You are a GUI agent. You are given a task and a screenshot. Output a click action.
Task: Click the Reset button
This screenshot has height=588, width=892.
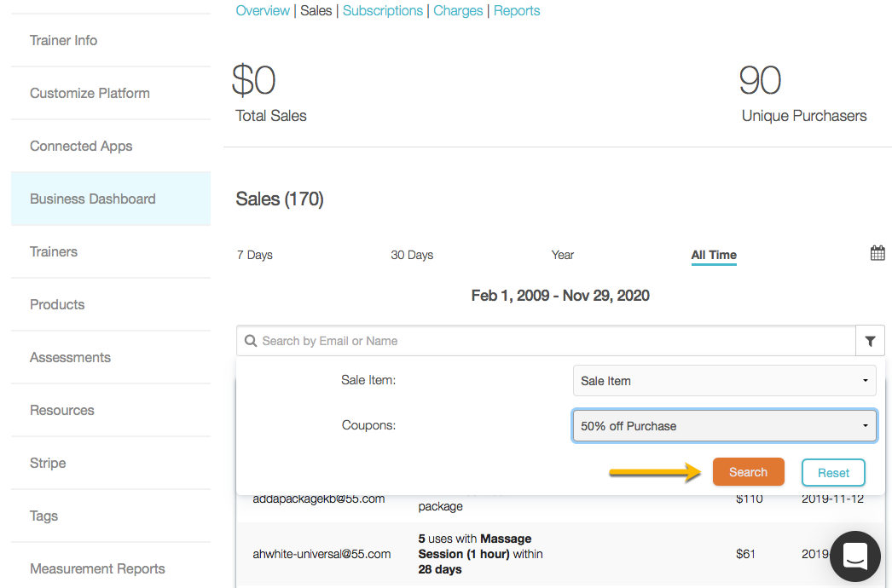[833, 473]
